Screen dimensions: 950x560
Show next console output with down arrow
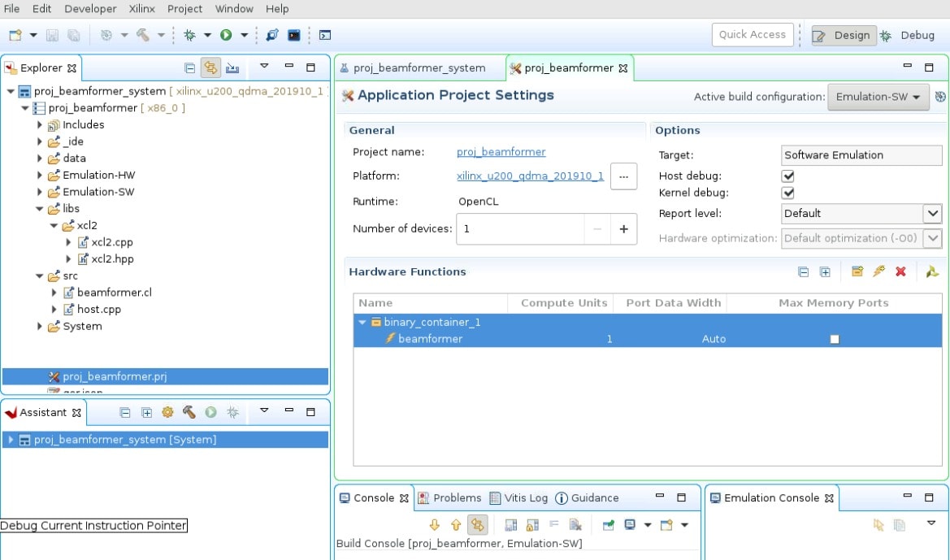click(435, 525)
